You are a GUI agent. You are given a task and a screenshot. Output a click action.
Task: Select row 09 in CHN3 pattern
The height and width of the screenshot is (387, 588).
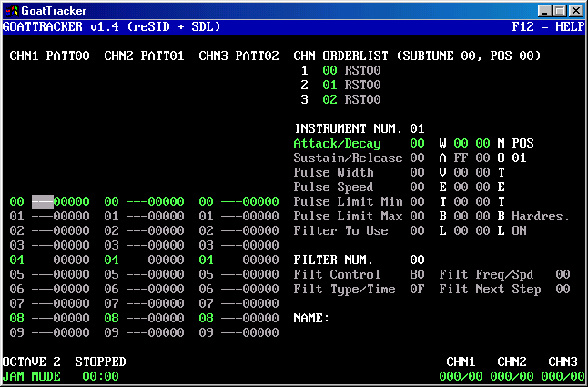coord(238,333)
